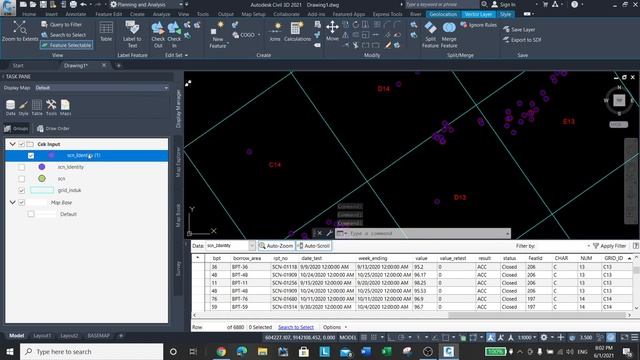Click New Feature tool
This screenshot has width=640, height=360.
218,35
